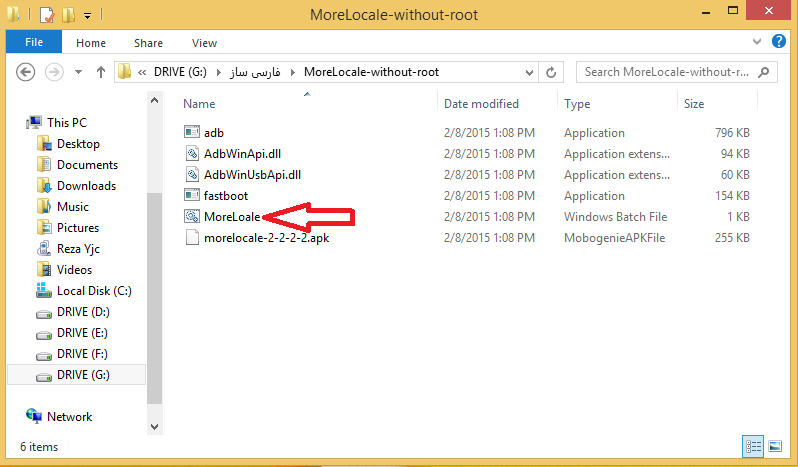798x467 pixels.
Task: Click the fastboot file name
Action: 226,196
